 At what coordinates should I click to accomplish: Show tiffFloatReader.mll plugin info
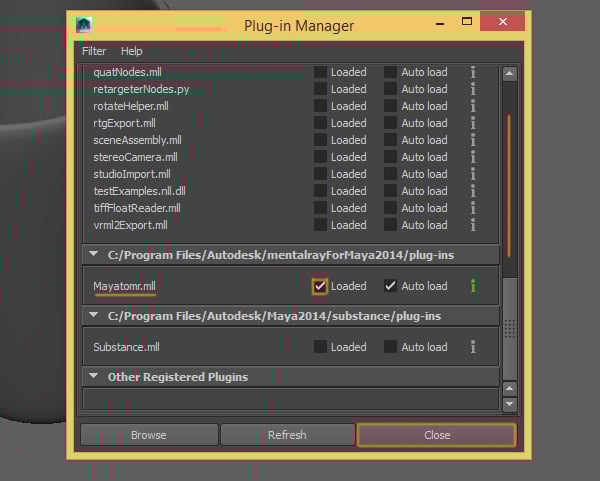[x=473, y=208]
